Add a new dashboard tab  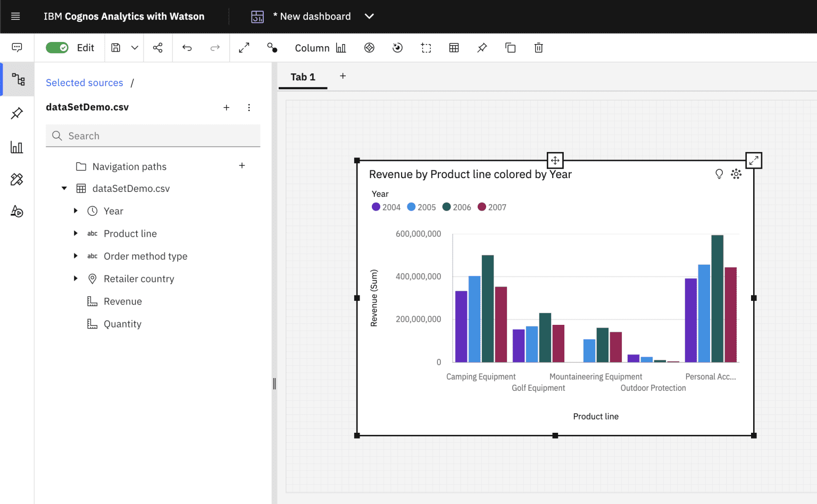(x=343, y=76)
